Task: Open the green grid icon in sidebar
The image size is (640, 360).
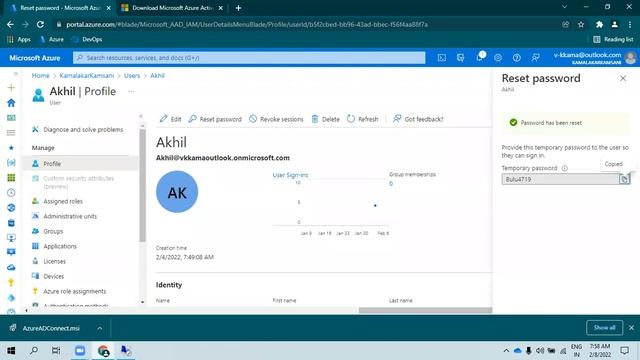Action: [11, 178]
